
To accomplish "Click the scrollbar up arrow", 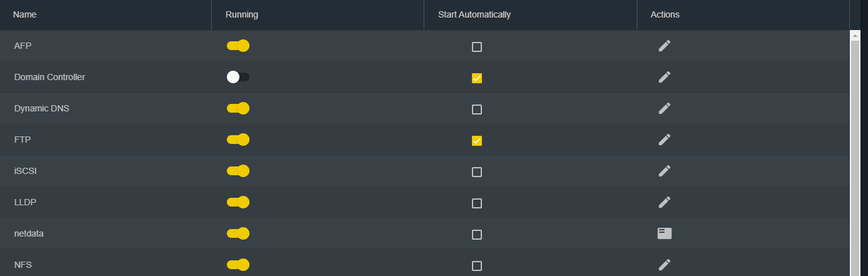I will [855, 36].
